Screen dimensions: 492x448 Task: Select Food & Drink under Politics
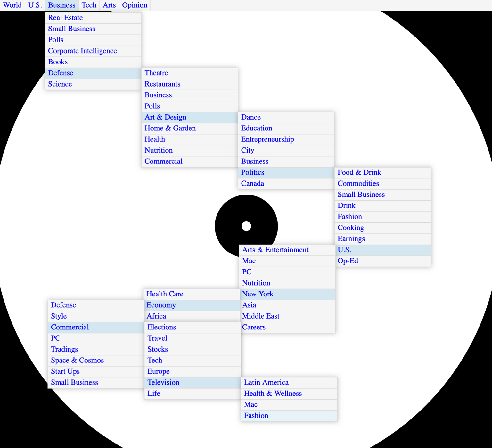click(359, 172)
